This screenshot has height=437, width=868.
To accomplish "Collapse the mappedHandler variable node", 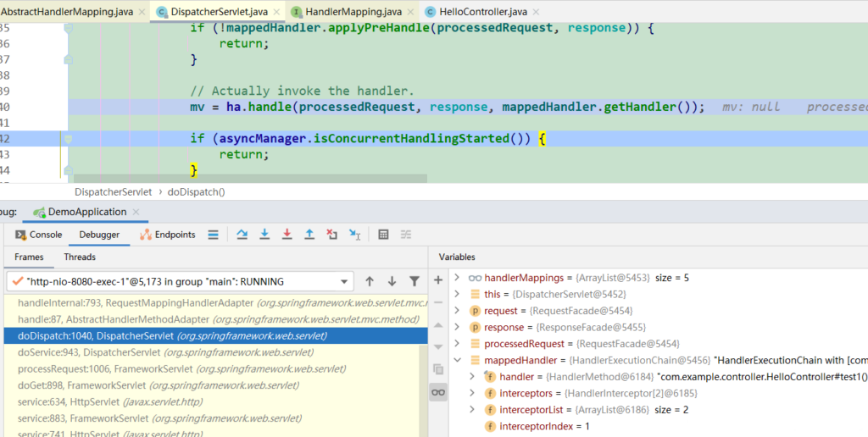I will [x=457, y=360].
